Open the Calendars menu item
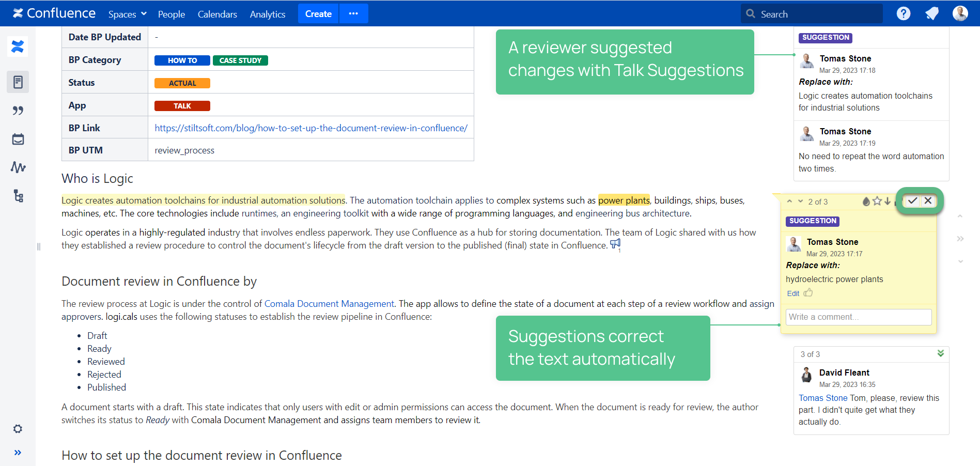980x466 pixels. click(x=217, y=14)
